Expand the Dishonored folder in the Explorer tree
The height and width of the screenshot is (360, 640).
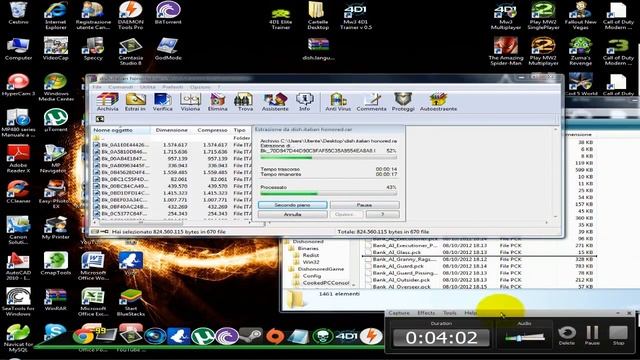[308, 242]
